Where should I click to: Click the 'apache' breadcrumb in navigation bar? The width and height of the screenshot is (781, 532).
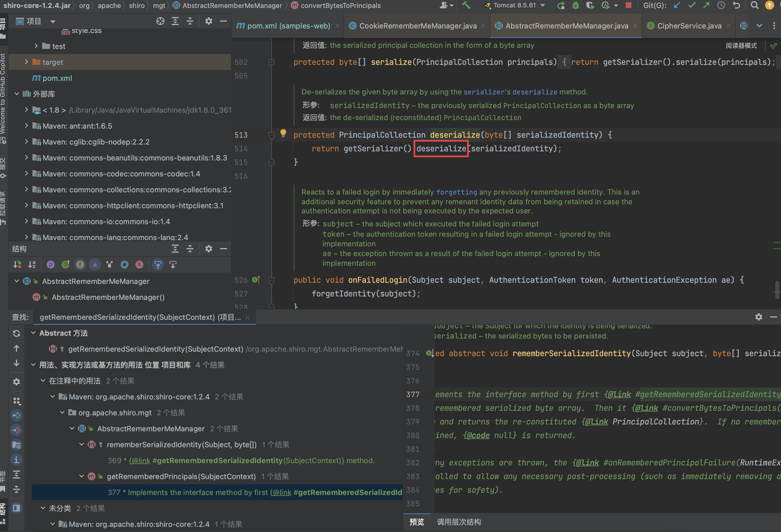click(109, 5)
